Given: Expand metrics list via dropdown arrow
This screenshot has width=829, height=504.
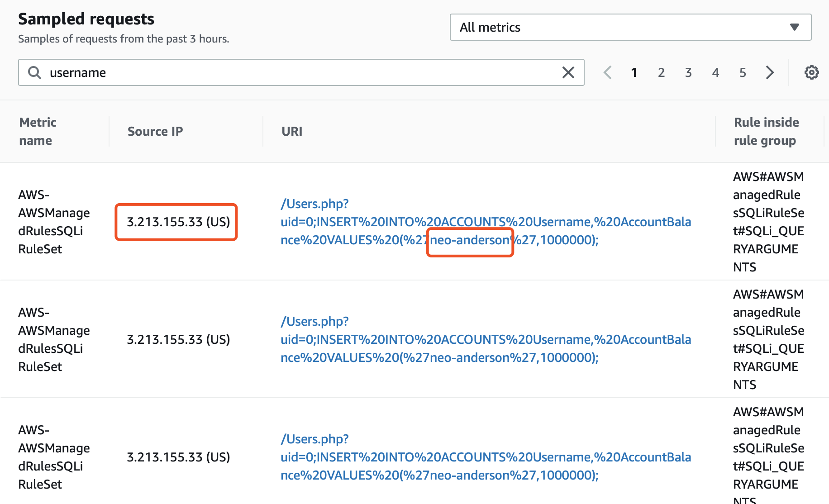Looking at the screenshot, I should click(794, 27).
